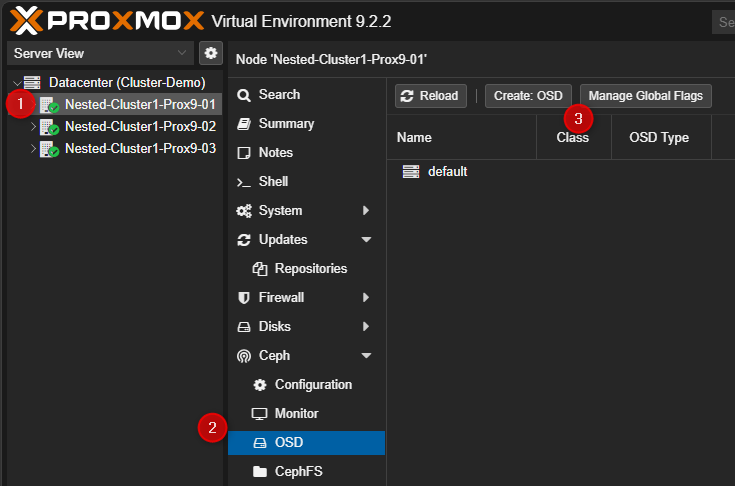Click Create: OSD button
The height and width of the screenshot is (486, 735).
[x=528, y=96]
